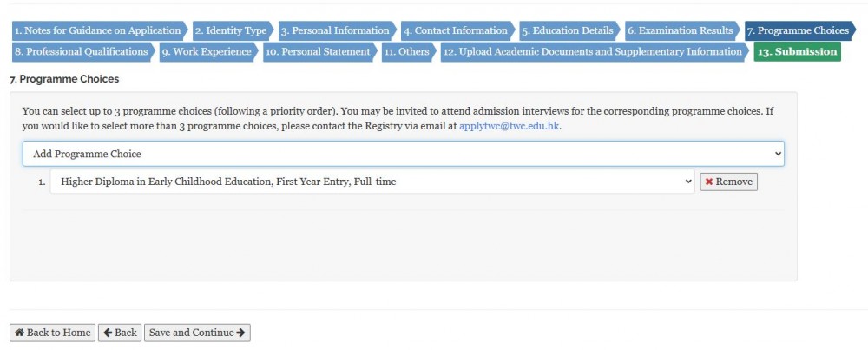Select the Education Details step
Image resolution: width=868 pixels, height=350 pixels.
[569, 30]
